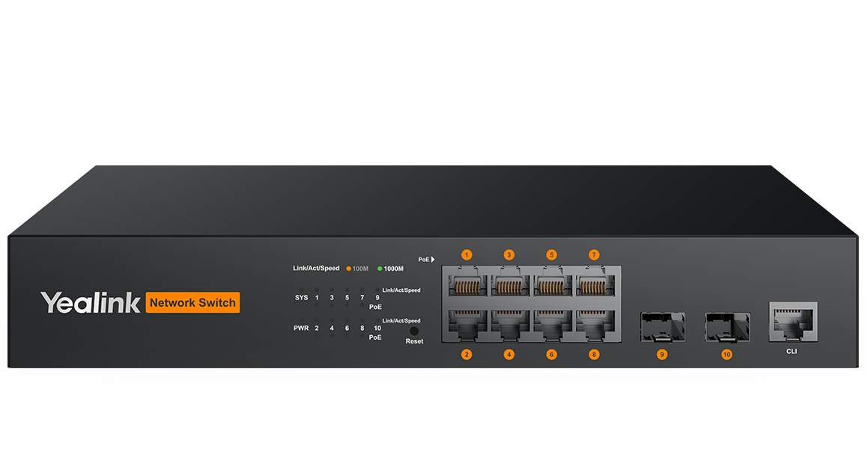Click the orange number badge for port 7
This screenshot has width=868, height=473.
592,254
